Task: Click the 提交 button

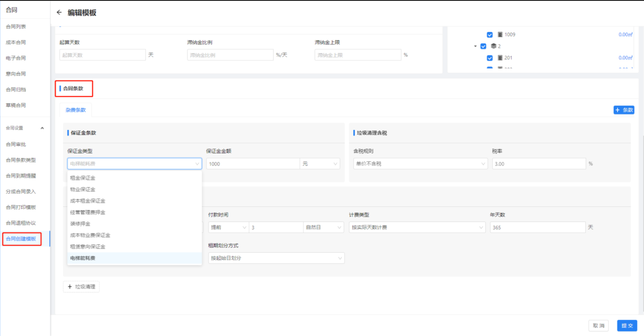Action: point(627,326)
